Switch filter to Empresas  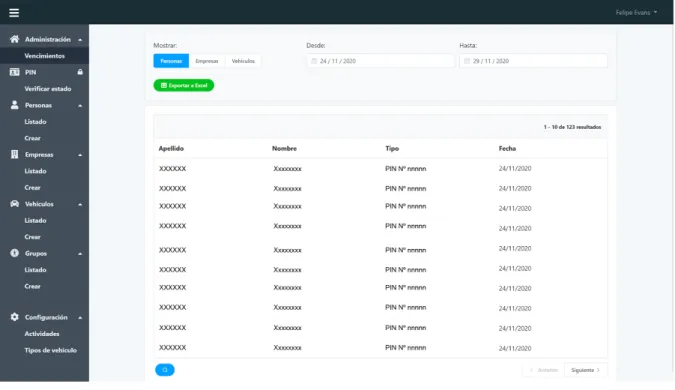[x=207, y=61]
